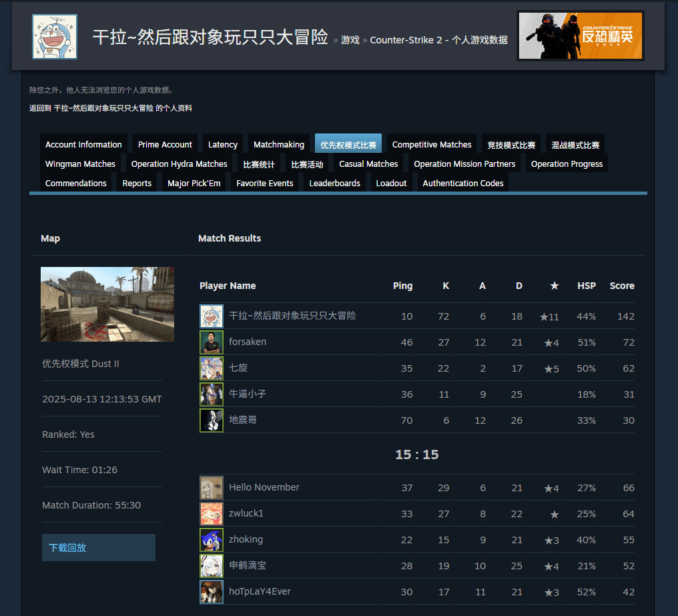Select the Wingman Matches tab

(x=80, y=164)
